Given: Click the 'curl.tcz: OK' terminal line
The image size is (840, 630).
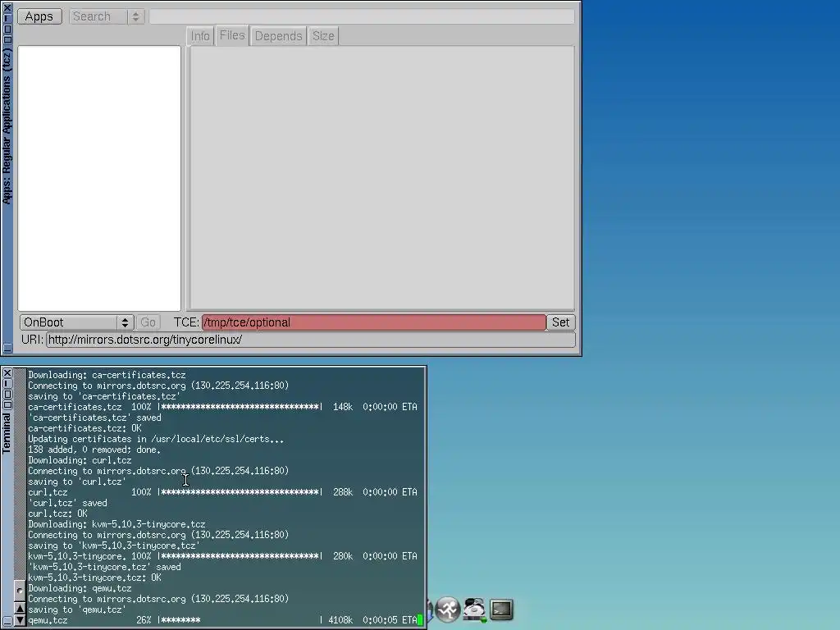Looking at the screenshot, I should (x=57, y=514).
